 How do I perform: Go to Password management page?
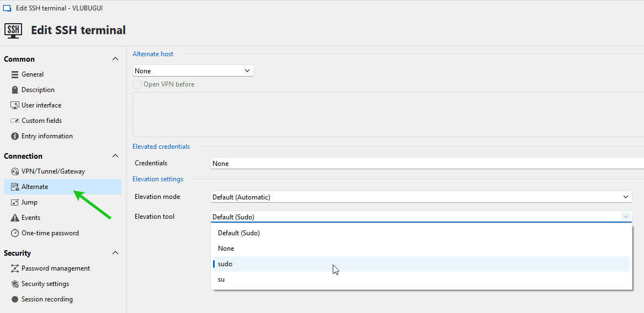click(55, 268)
